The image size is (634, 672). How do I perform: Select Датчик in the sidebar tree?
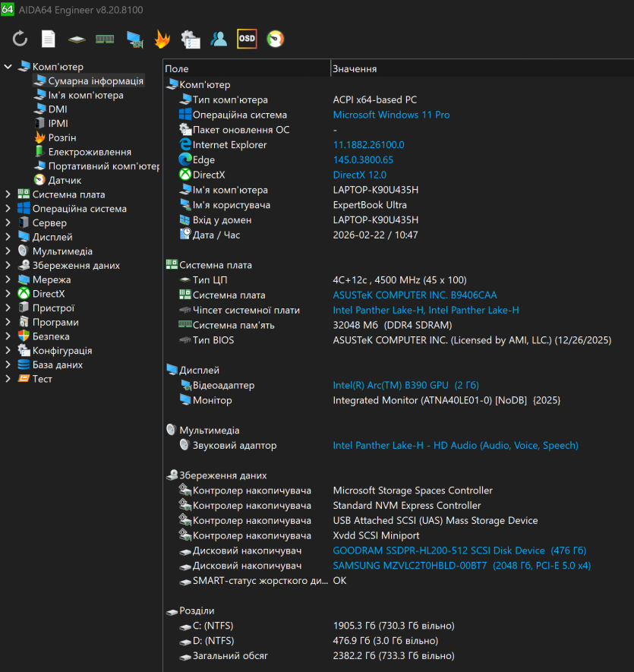click(65, 180)
